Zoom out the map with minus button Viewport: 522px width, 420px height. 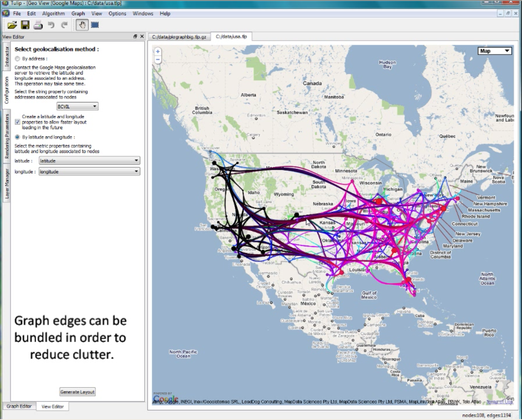pos(158,60)
